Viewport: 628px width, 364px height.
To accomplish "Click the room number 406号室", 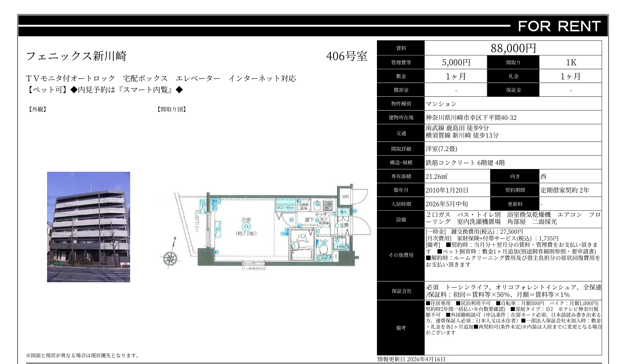I will pos(348,56).
